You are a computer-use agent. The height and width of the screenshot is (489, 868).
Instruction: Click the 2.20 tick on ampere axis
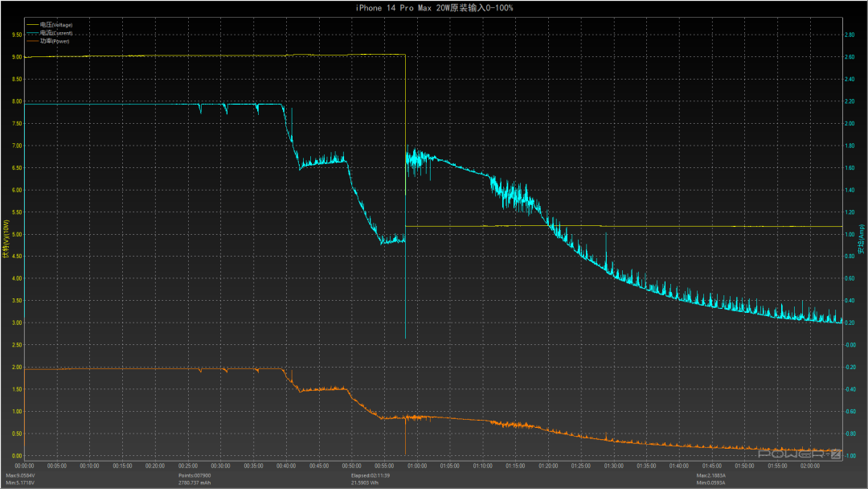click(850, 101)
